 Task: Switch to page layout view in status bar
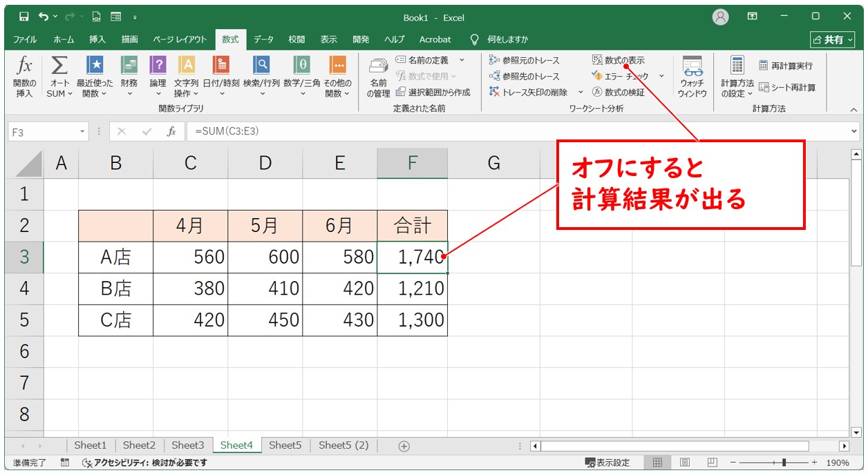684,463
